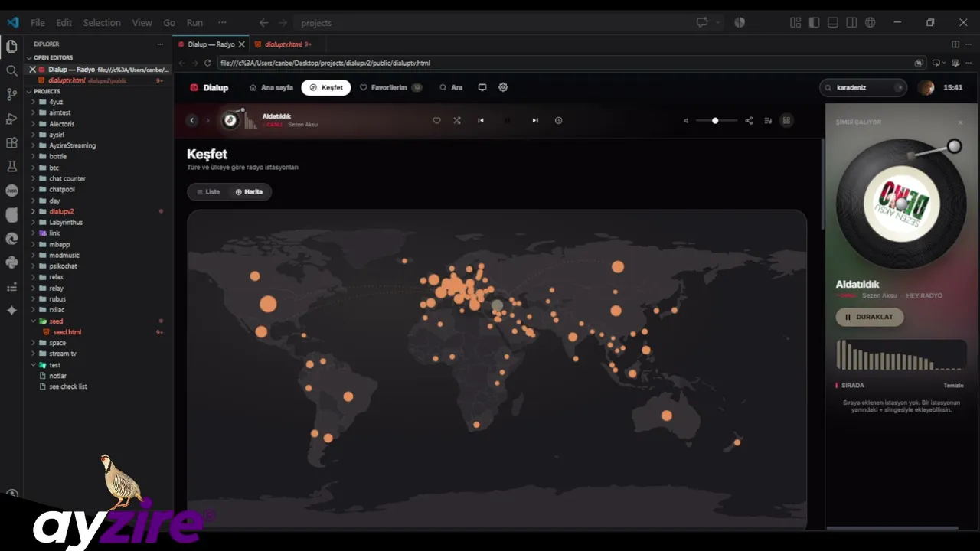Expand the AyzireStreaming folder

pyautogui.click(x=98, y=145)
